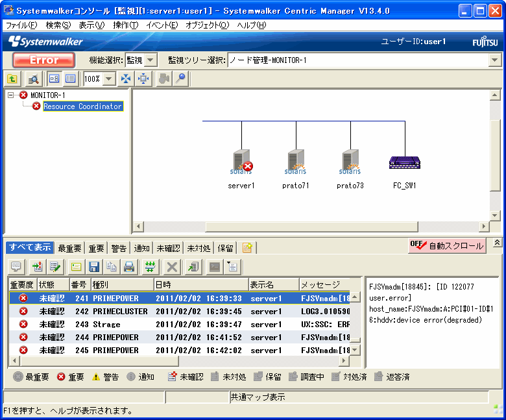Sort by 種別 column header
506x420 pixels.
[123, 284]
